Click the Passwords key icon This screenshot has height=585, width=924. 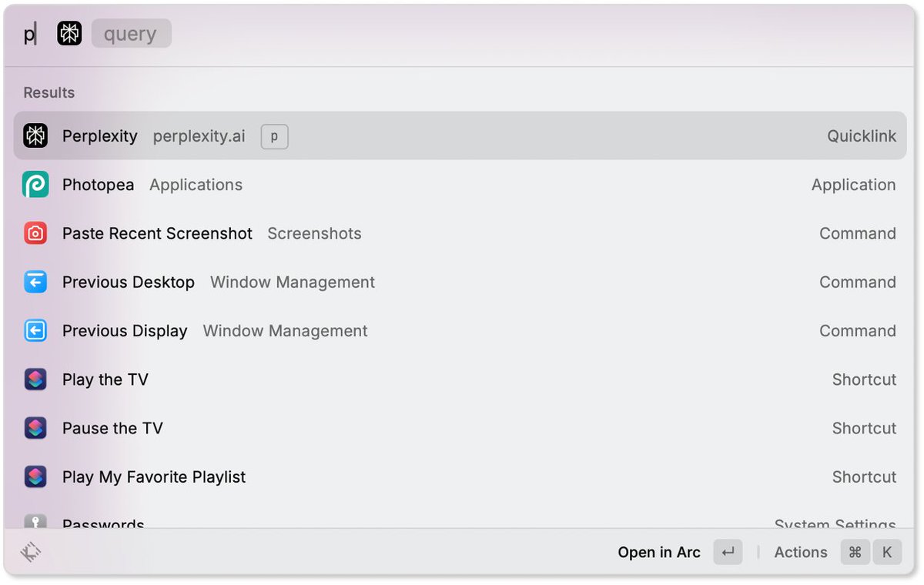(x=35, y=521)
